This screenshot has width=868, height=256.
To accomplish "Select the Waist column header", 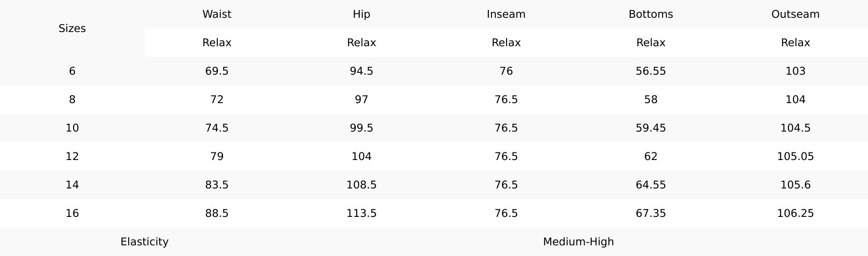I will click(217, 14).
